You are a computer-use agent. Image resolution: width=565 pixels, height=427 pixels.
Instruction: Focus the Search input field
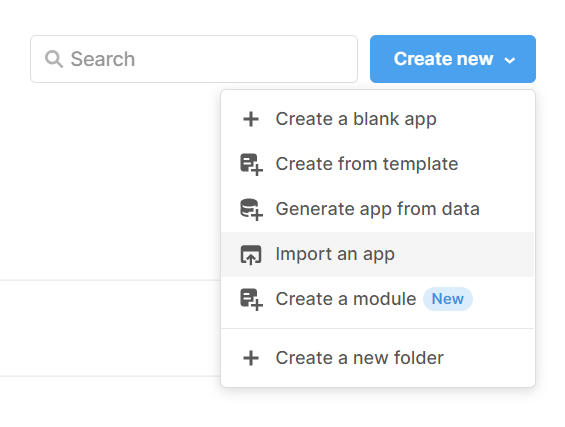tap(194, 59)
